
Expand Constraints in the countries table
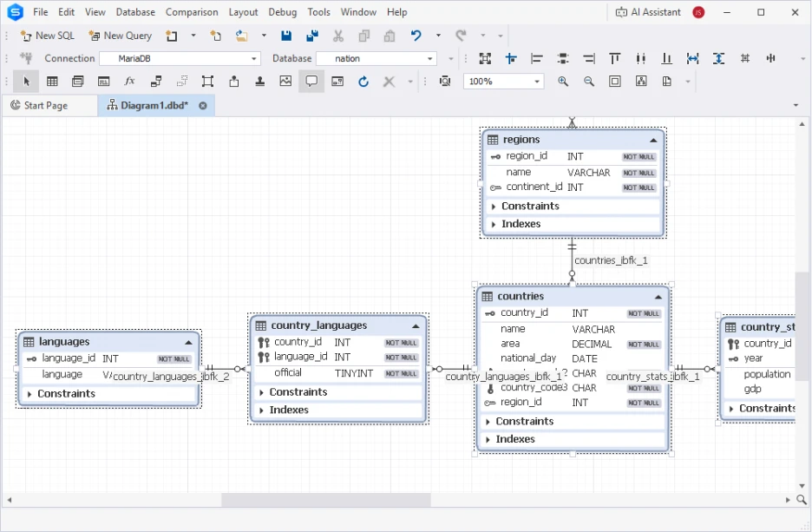coord(488,422)
